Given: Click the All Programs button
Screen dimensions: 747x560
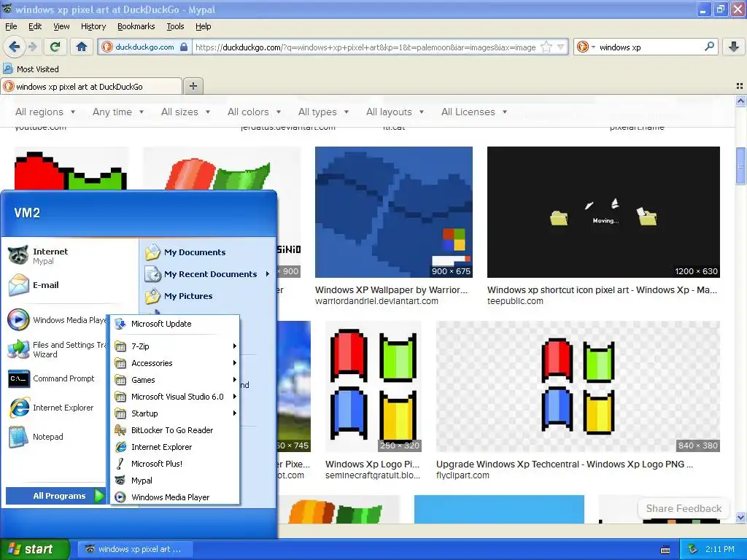Looking at the screenshot, I should click(55, 496).
